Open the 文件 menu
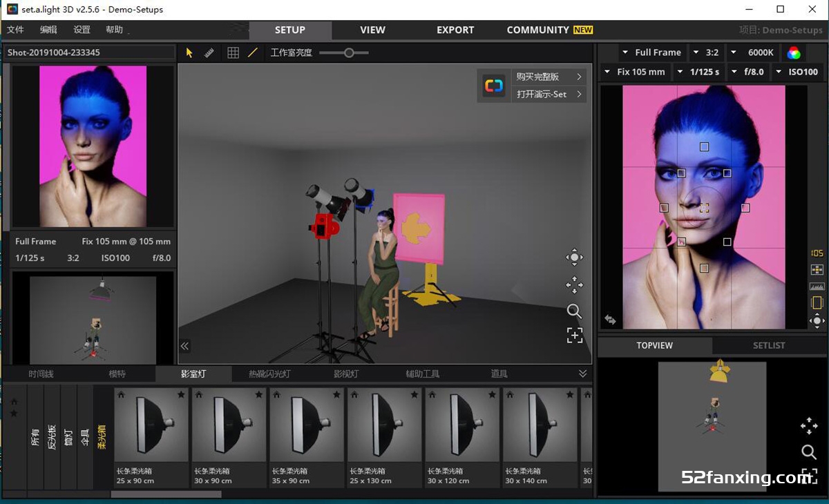829x504 pixels. point(15,30)
